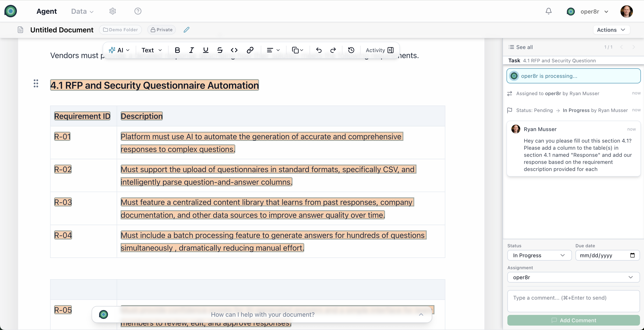
Task: Expand the Actions dropdown
Action: coord(611,29)
